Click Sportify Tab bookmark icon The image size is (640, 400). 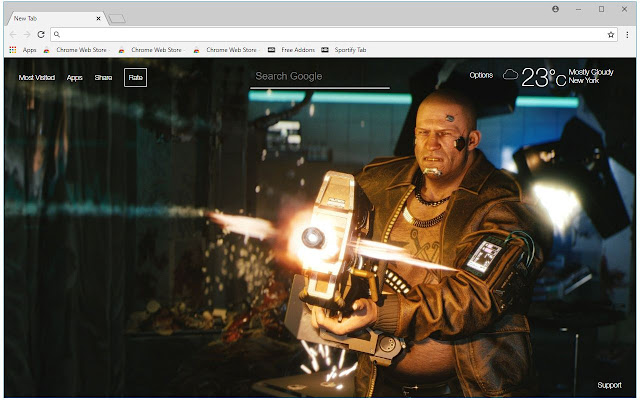coord(325,50)
